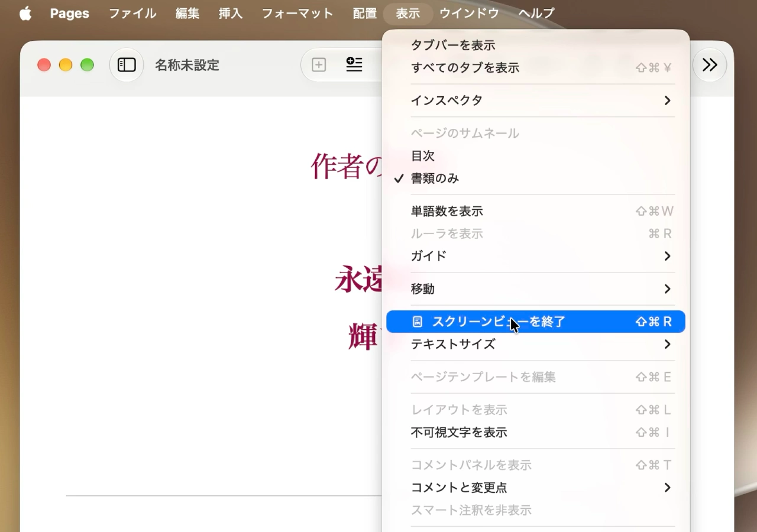Close the Pages document window
The height and width of the screenshot is (532, 757).
[x=44, y=65]
